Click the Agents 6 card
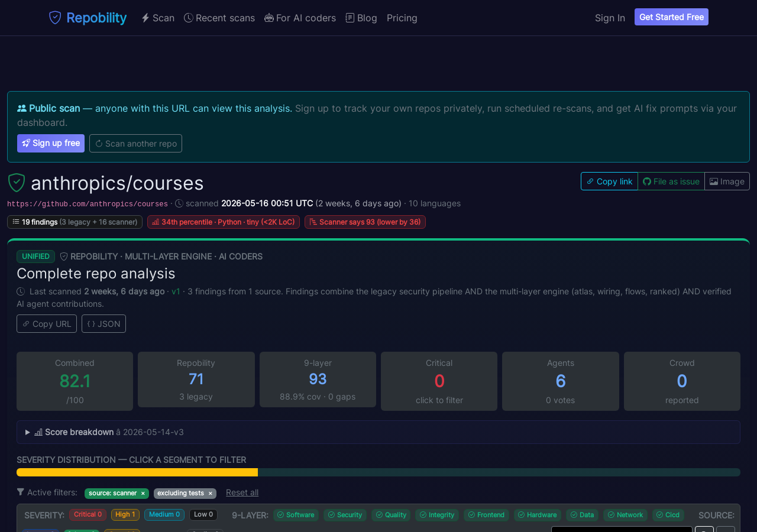The image size is (757, 532). (x=561, y=381)
